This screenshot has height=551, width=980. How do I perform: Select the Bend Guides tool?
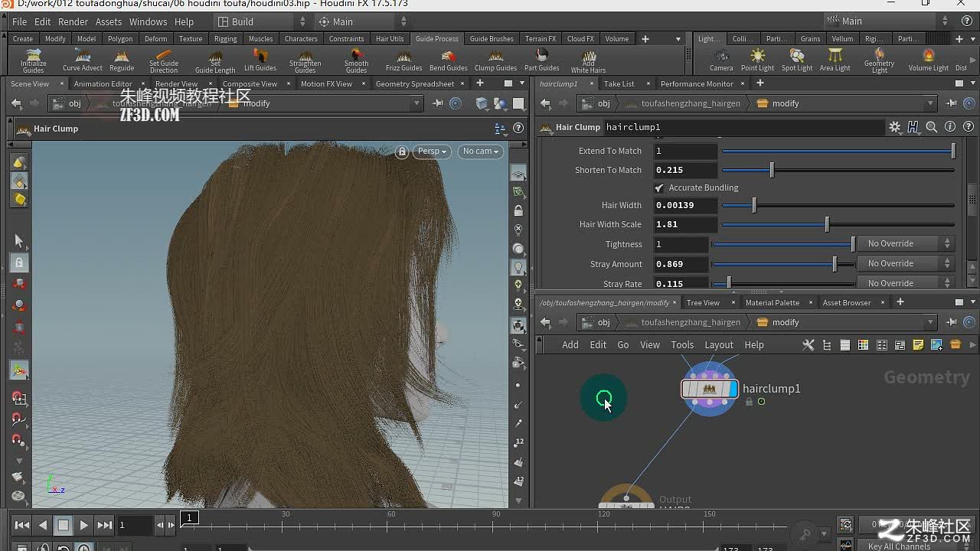point(449,60)
